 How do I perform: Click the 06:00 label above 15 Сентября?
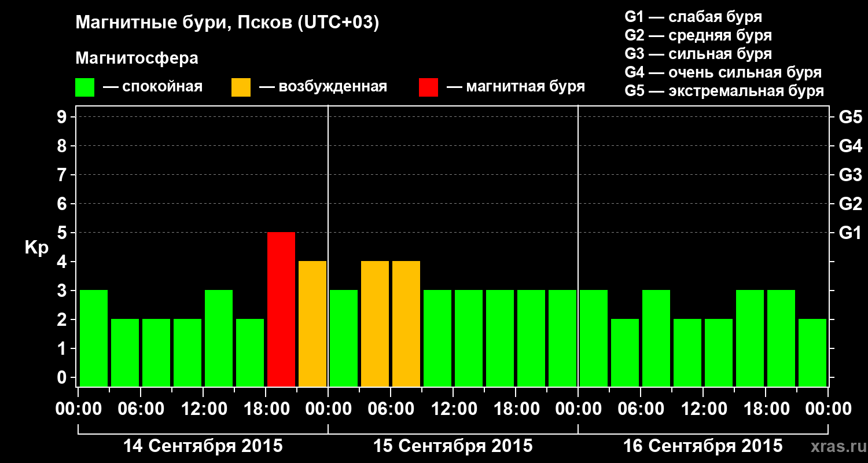(x=391, y=409)
